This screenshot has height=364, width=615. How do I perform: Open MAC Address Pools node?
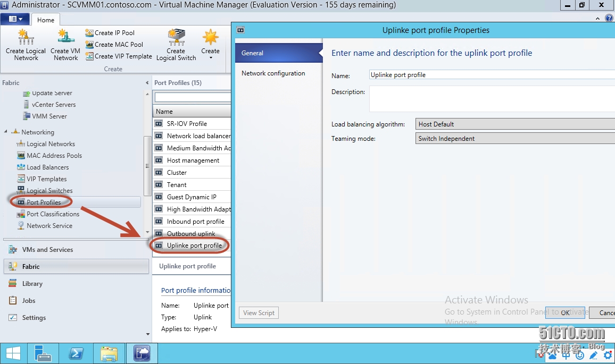click(x=54, y=156)
